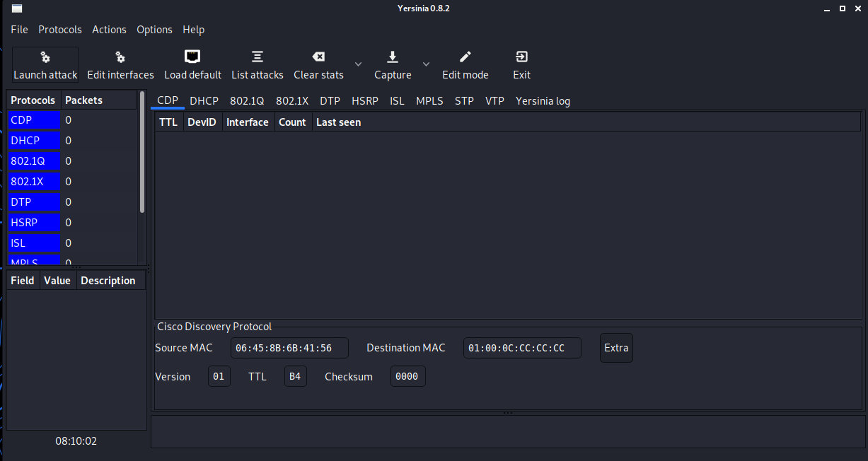Open the Actions menu
868x461 pixels.
pos(109,30)
